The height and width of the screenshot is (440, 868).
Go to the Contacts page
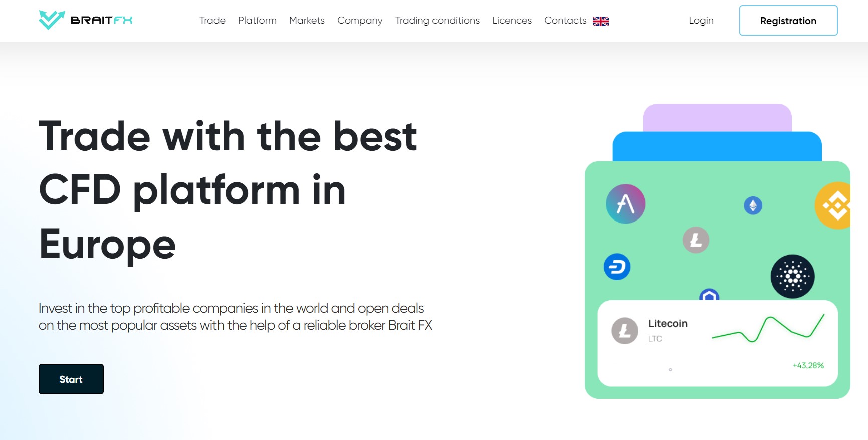565,21
